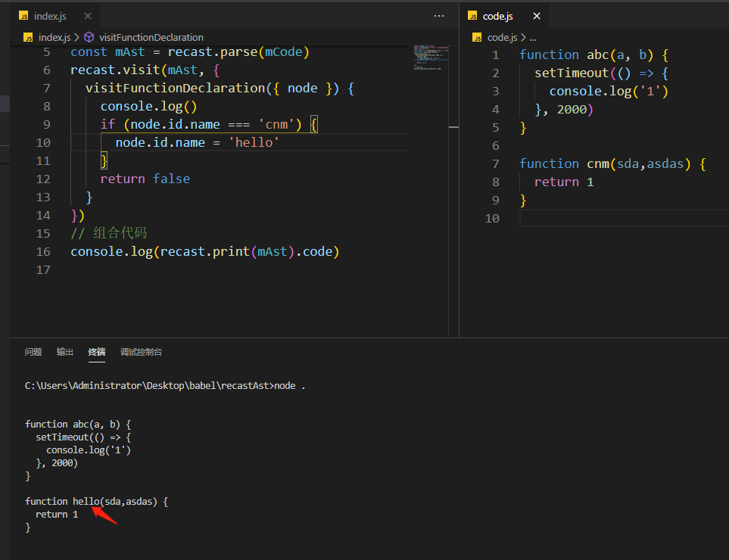
Task: Click 'visitFunctionDeclaration' on line 7
Action: [x=176, y=89]
